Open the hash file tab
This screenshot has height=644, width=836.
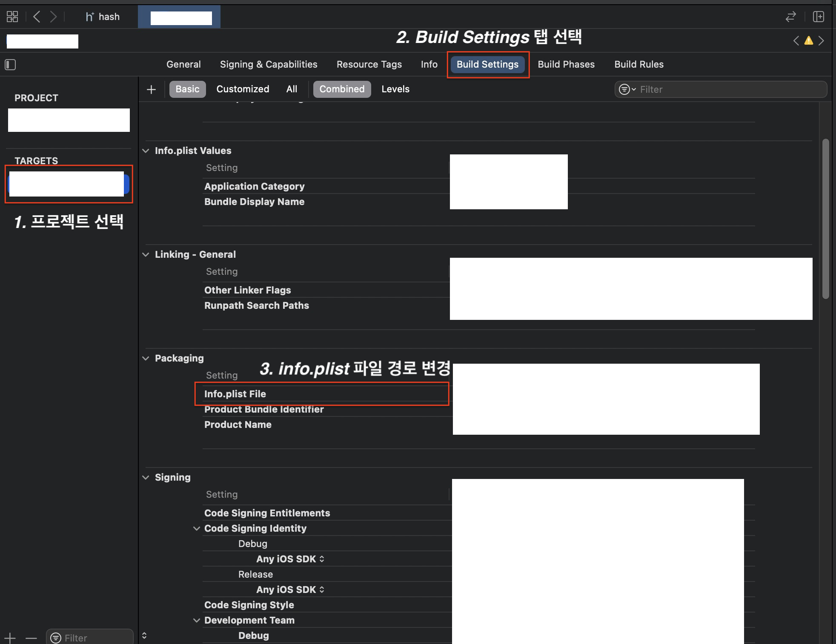coord(103,17)
